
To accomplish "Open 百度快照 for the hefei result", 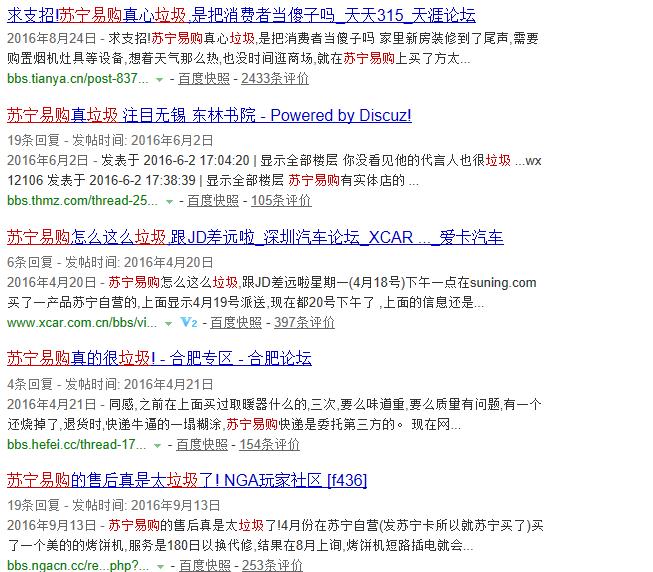I will [202, 445].
